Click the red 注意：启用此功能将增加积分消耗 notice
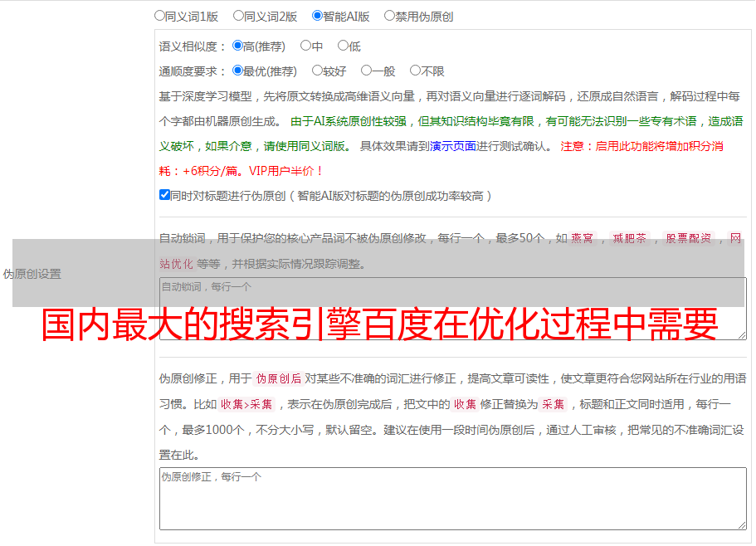This screenshot has width=756, height=546. 641,146
